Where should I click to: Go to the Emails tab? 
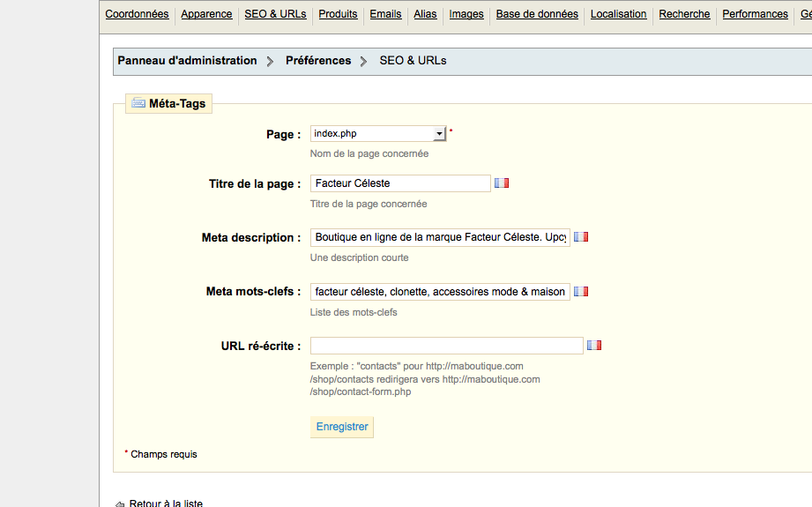pyautogui.click(x=385, y=14)
